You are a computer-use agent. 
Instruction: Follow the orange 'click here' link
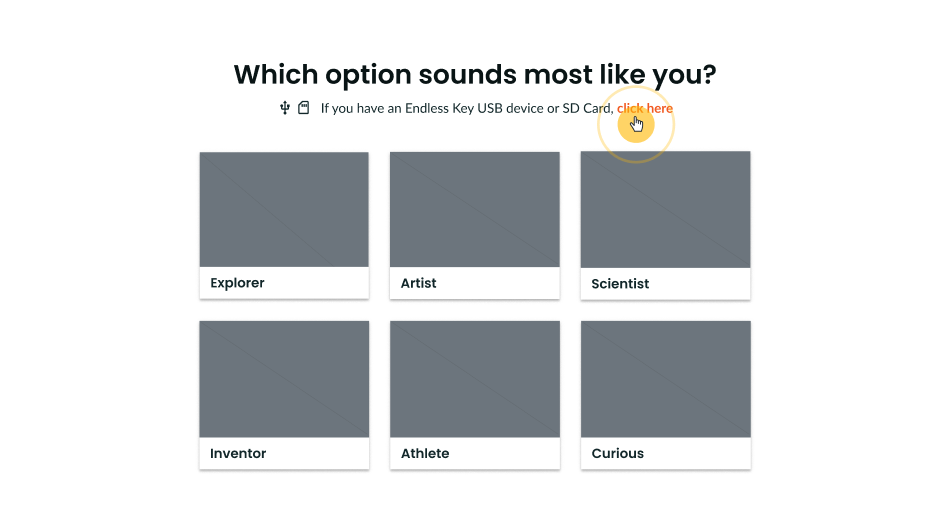pos(645,109)
